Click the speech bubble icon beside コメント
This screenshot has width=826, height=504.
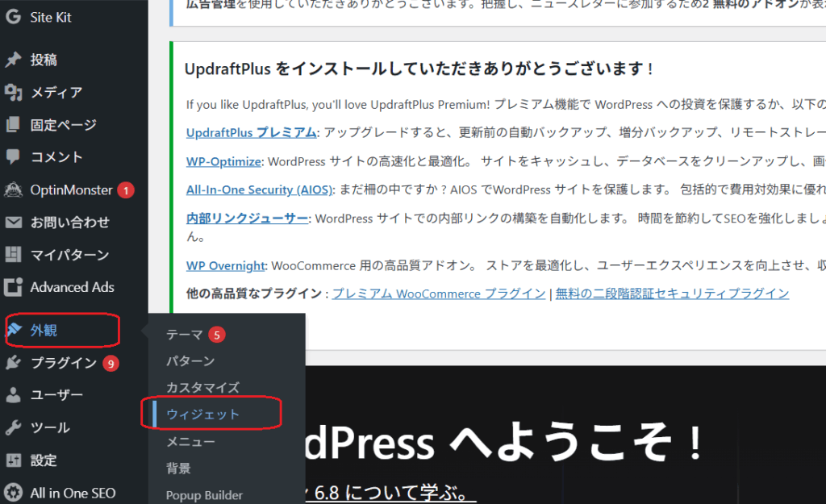(x=13, y=157)
